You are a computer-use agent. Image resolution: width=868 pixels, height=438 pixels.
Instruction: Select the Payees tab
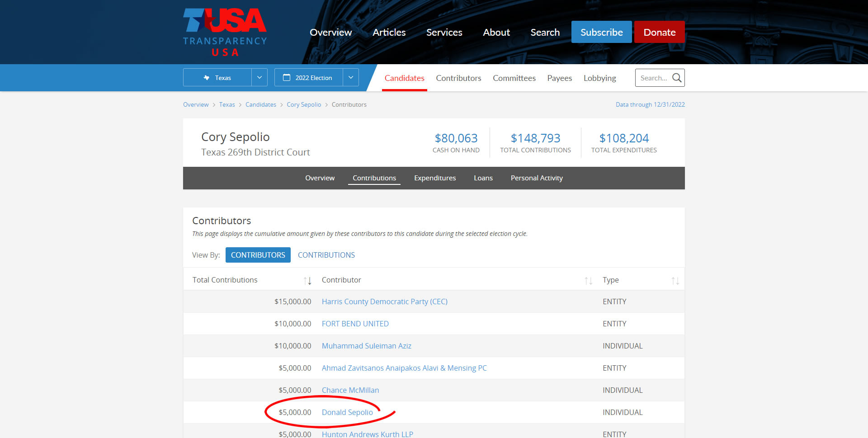559,78
